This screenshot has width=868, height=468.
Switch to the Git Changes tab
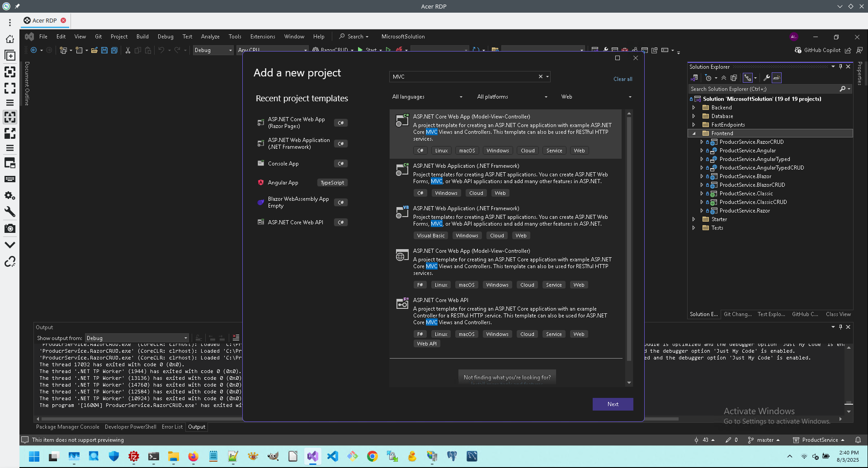[738, 314]
